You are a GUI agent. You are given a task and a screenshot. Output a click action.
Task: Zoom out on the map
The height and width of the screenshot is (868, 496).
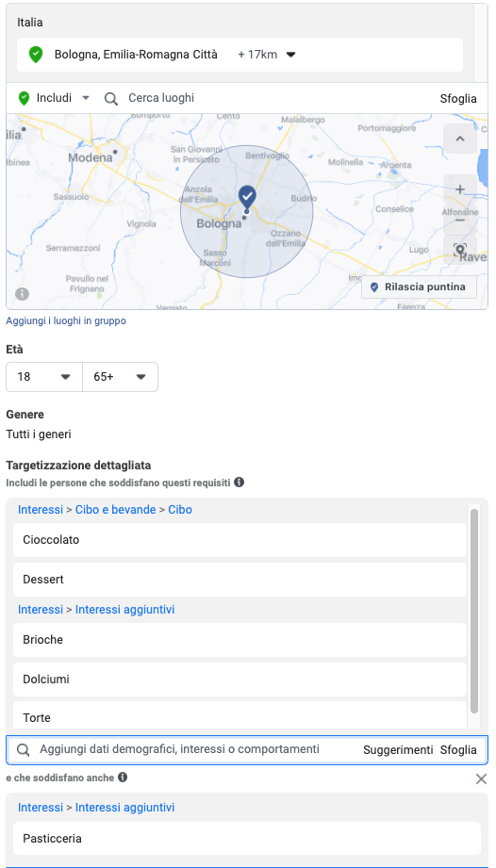point(459,221)
